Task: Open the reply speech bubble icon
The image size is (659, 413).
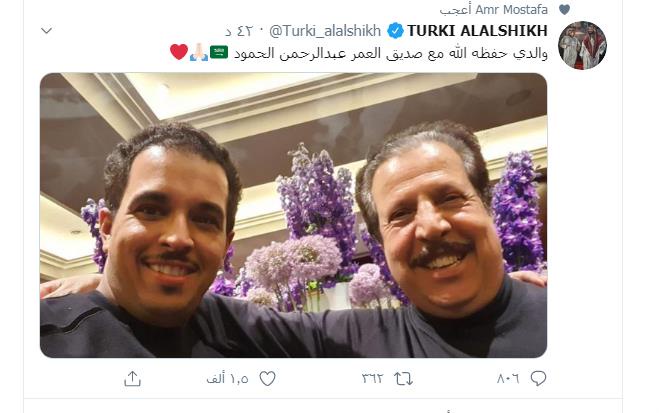Action: point(538,379)
